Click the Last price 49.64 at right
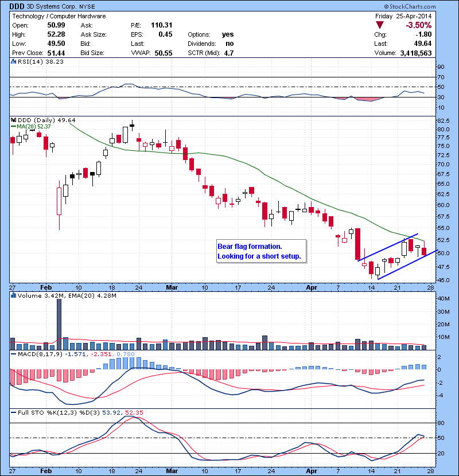 point(423,44)
